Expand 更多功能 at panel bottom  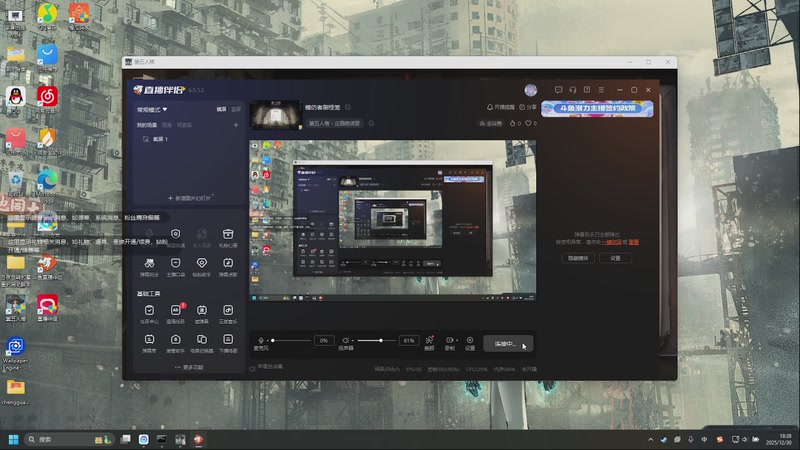189,367
